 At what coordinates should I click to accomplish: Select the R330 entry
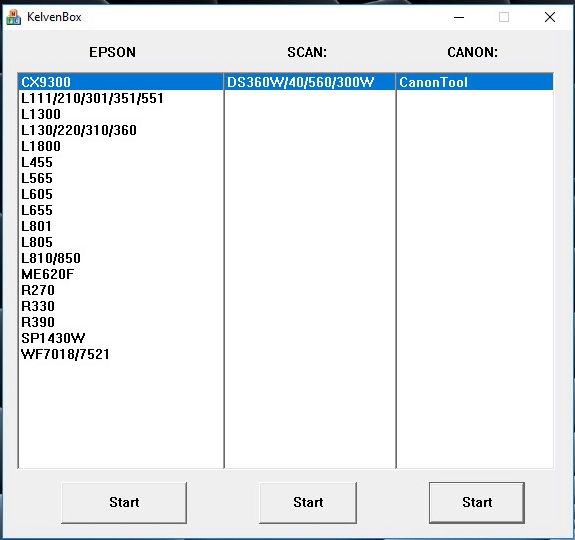click(x=121, y=306)
